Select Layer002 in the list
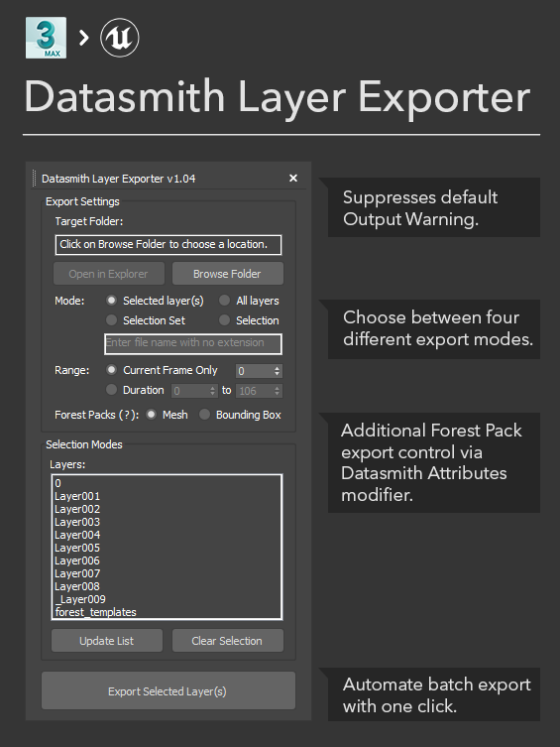The width and height of the screenshot is (560, 747). [167, 509]
